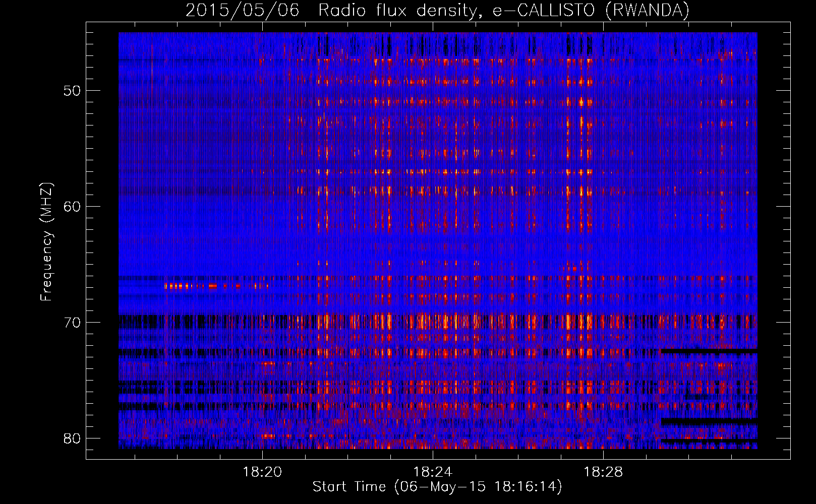Click the 'Frequency (MHZ)' y-axis label

tap(46, 242)
